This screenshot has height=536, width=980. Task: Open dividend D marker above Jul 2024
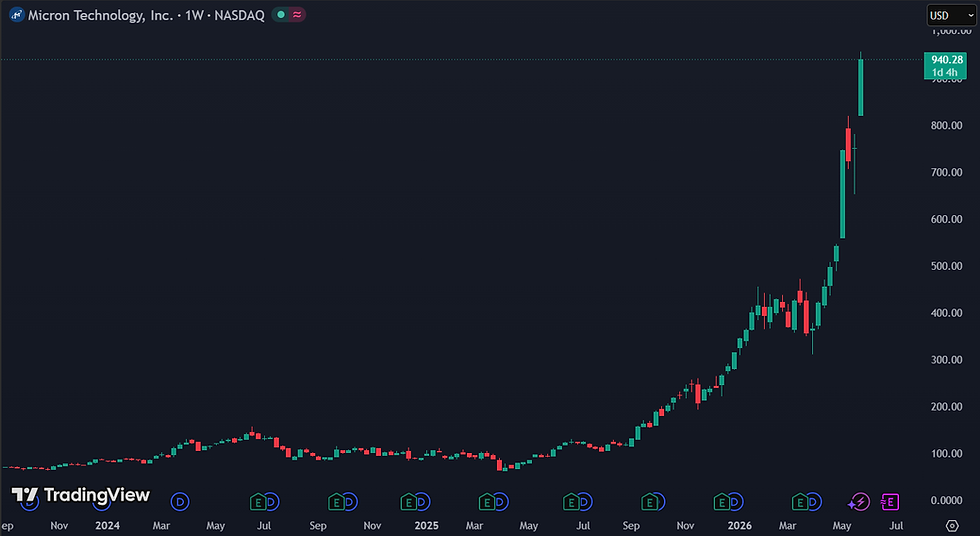271,501
